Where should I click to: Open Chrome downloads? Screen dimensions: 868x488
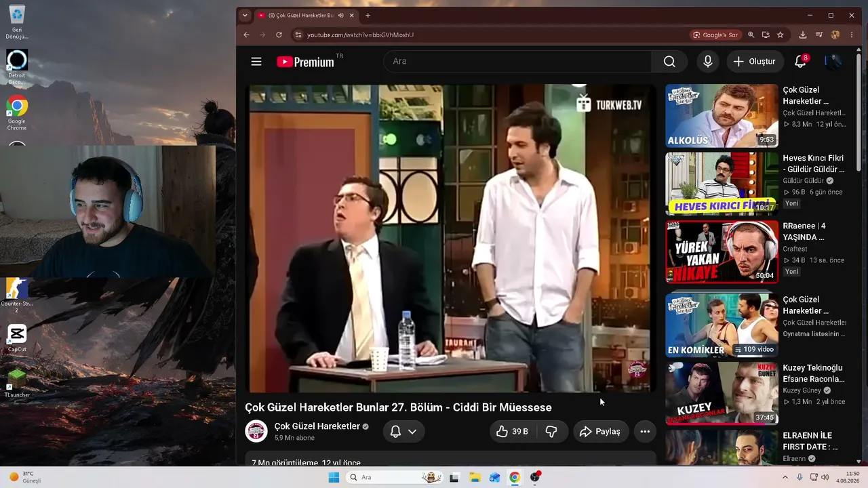pos(803,35)
